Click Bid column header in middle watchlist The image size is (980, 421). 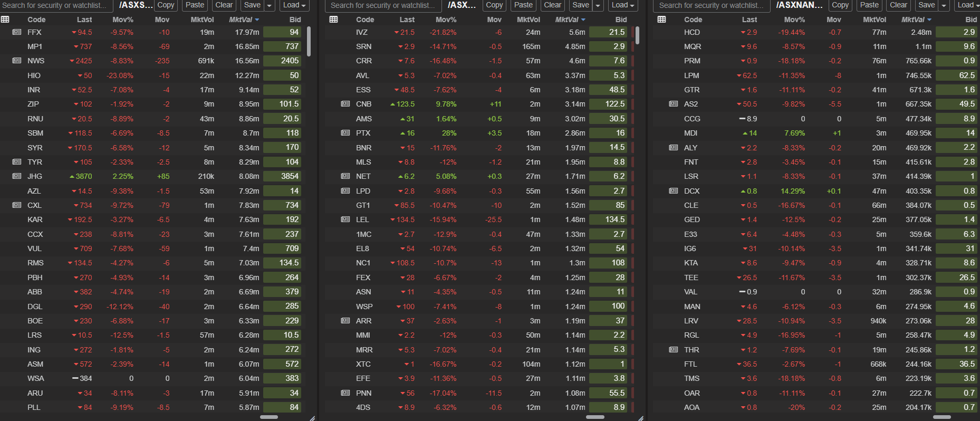(x=621, y=20)
